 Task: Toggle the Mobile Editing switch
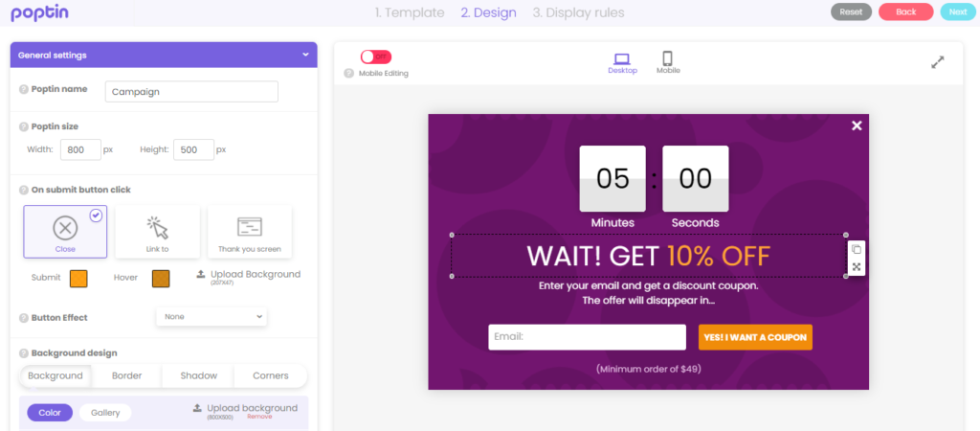(375, 57)
